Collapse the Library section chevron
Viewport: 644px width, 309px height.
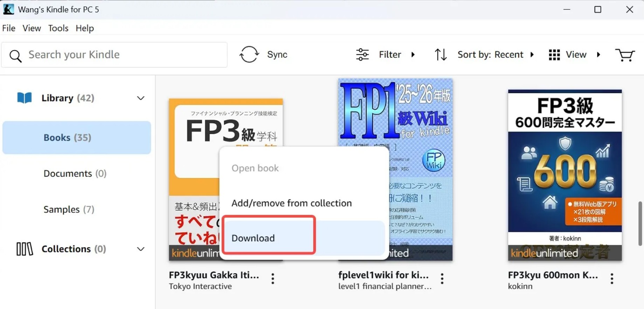[140, 98]
